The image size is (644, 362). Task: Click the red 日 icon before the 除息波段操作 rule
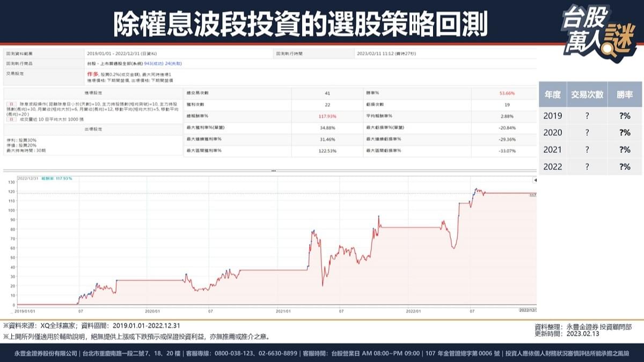[x=11, y=104]
